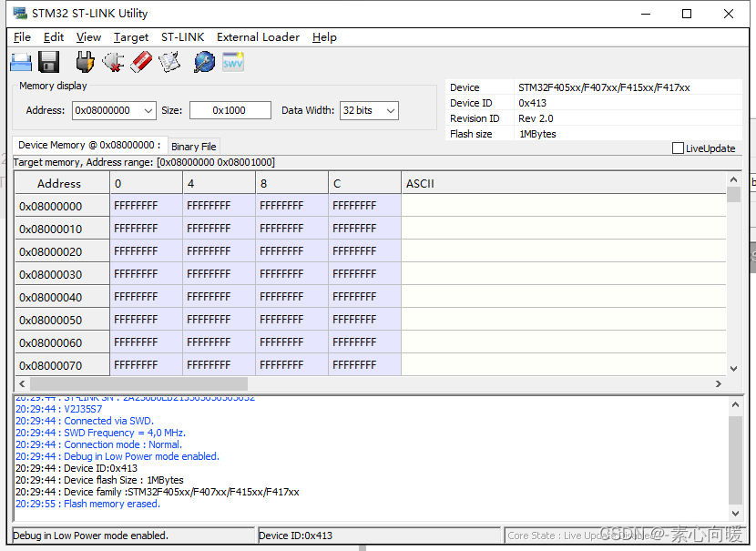The height and width of the screenshot is (551, 756).
Task: Click the column header labeled 0
Action: (x=147, y=184)
